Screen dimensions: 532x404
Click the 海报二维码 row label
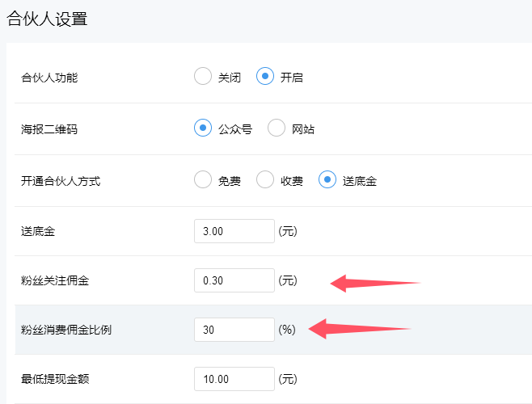pos(49,129)
